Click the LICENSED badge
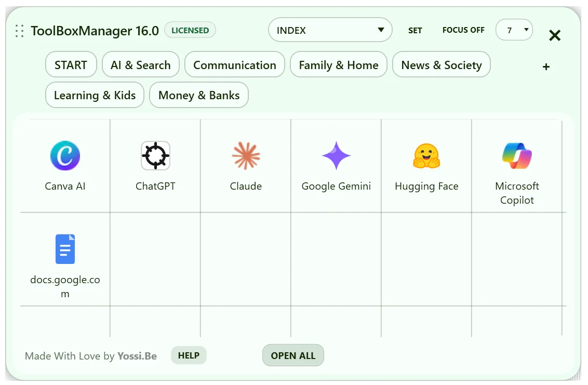 190,30
